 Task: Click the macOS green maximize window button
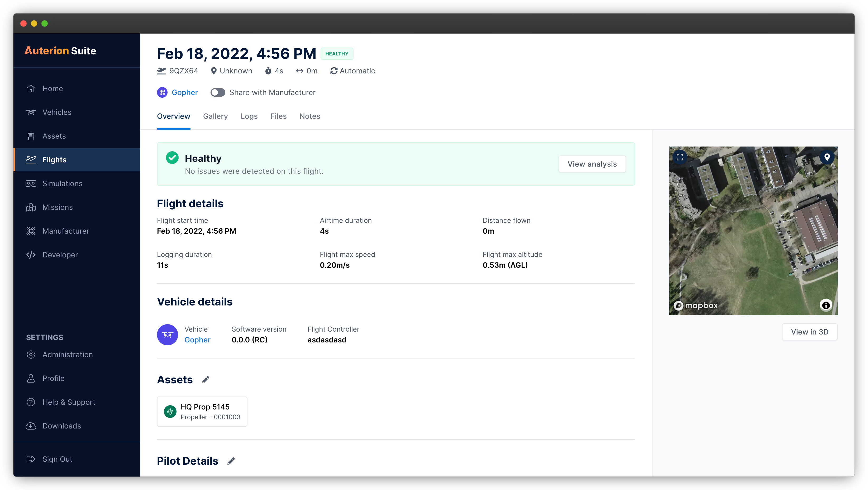pos(45,23)
